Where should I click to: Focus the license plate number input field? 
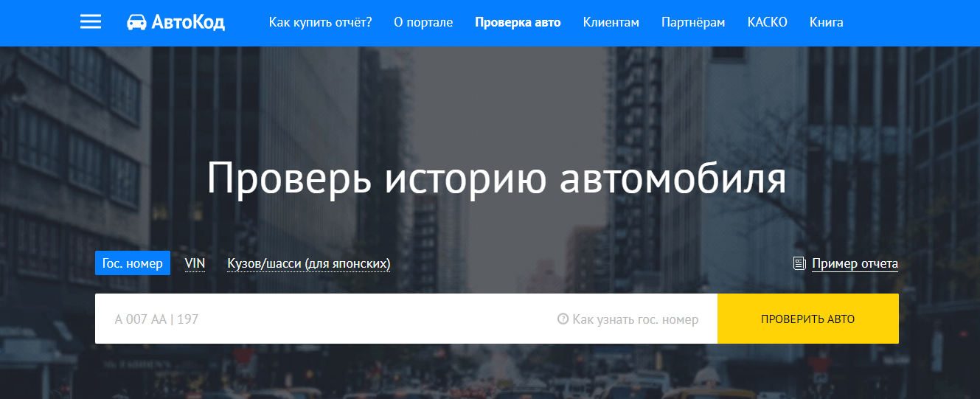(x=324, y=319)
